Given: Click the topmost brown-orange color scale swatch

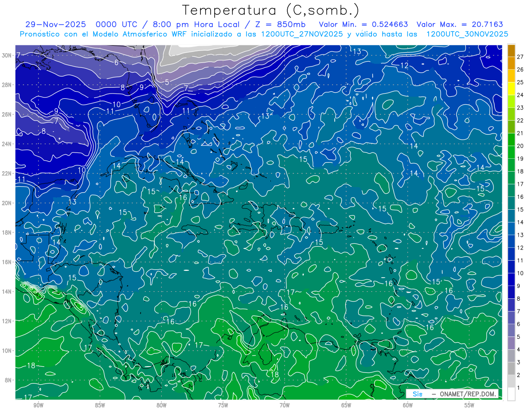Looking at the screenshot, I should click(512, 51).
